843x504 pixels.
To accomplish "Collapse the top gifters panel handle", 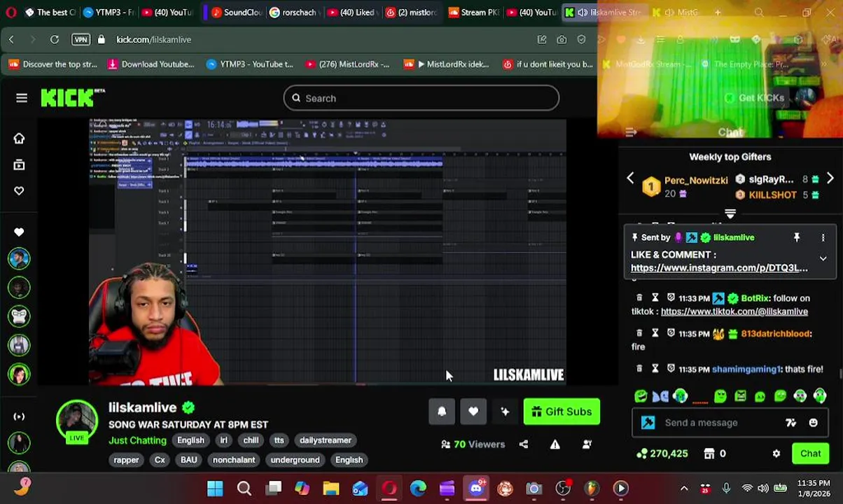I will point(730,213).
